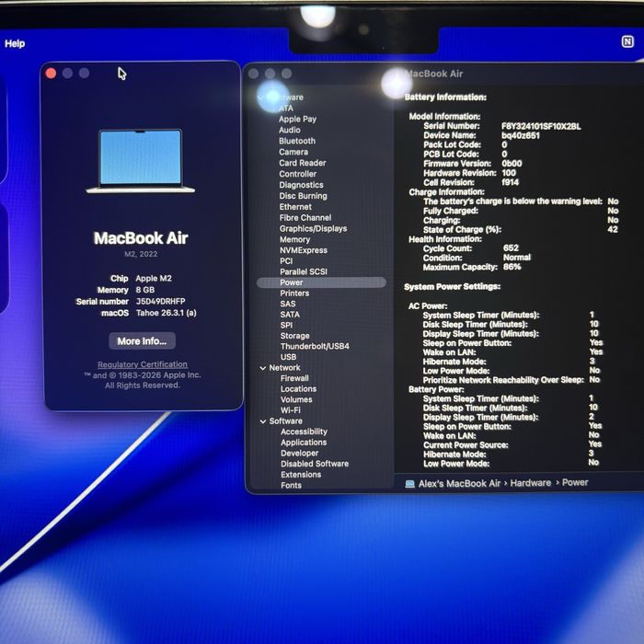Click Power in the path bar
The image size is (644, 644).
[x=575, y=483]
